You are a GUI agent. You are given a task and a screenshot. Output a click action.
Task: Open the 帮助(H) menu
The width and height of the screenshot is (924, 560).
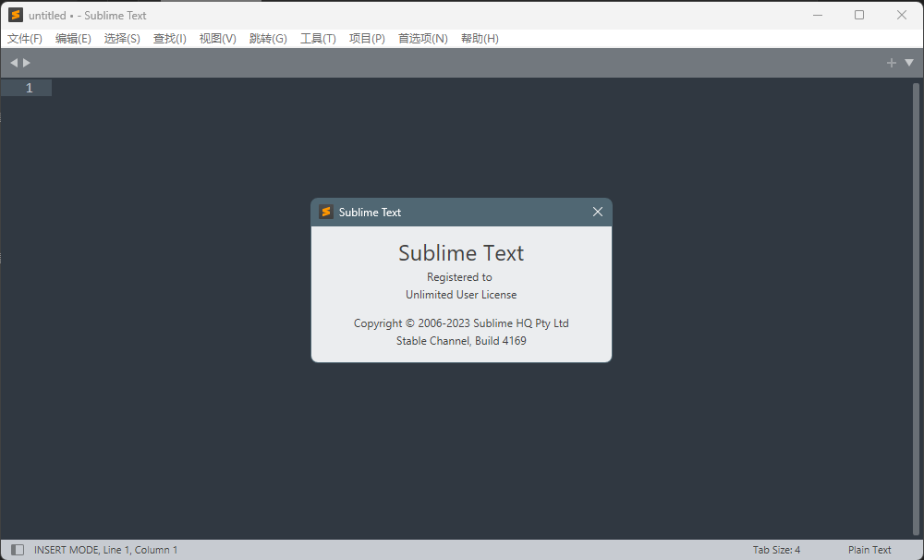coord(480,39)
